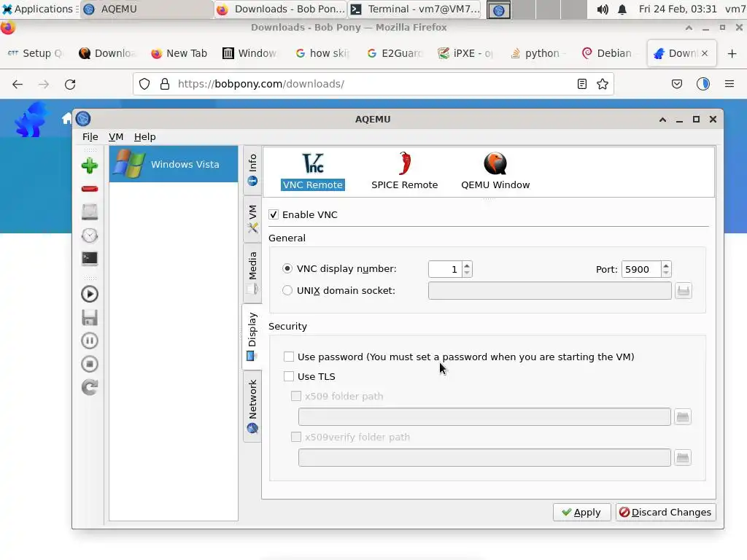747x560 pixels.
Task: Click the UNIX domain socket text field
Action: point(550,290)
